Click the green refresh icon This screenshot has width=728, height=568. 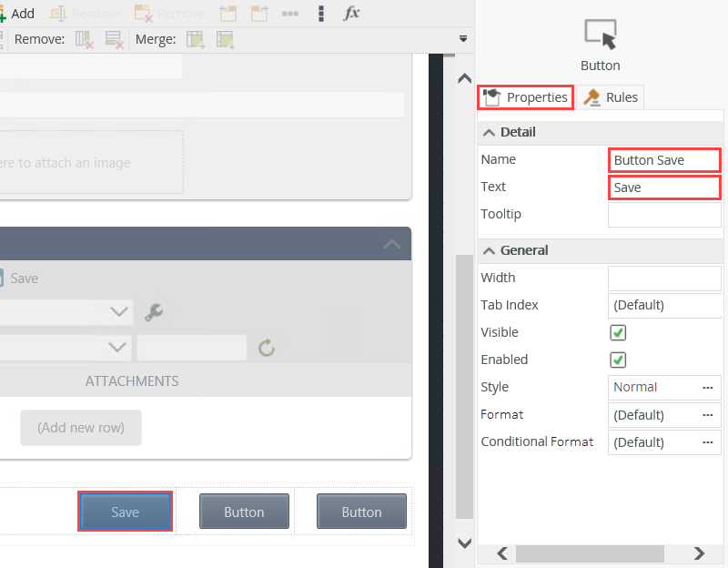click(265, 347)
